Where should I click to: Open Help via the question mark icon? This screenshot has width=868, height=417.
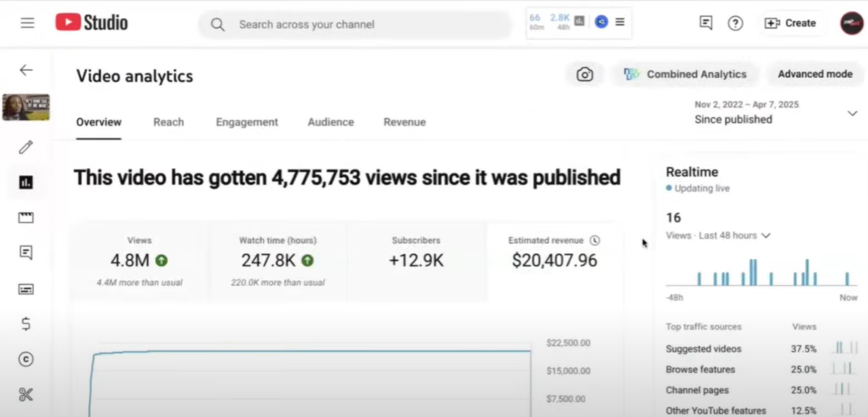(735, 22)
